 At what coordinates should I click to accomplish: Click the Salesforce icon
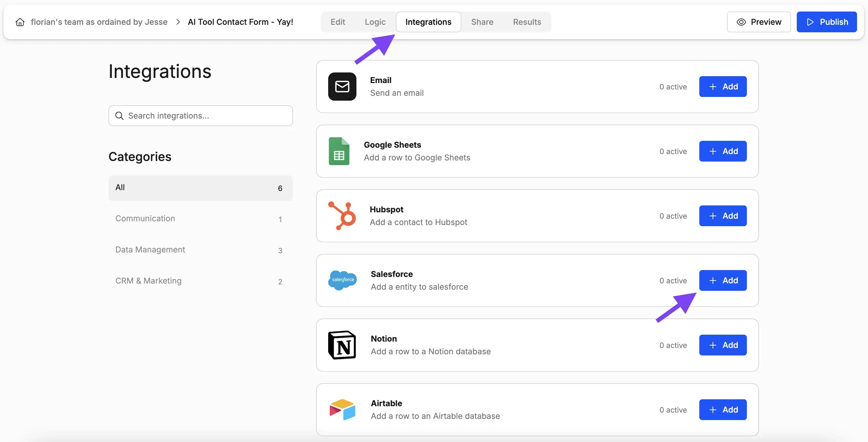point(342,280)
